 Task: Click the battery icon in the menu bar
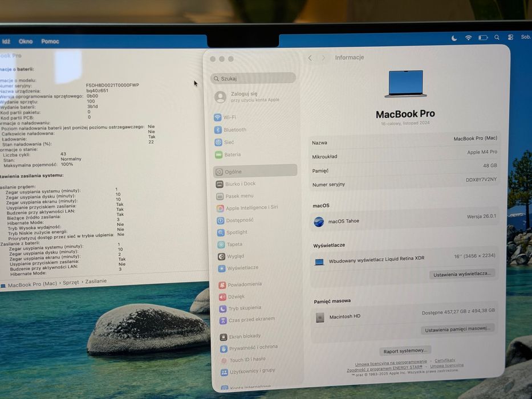[483, 38]
